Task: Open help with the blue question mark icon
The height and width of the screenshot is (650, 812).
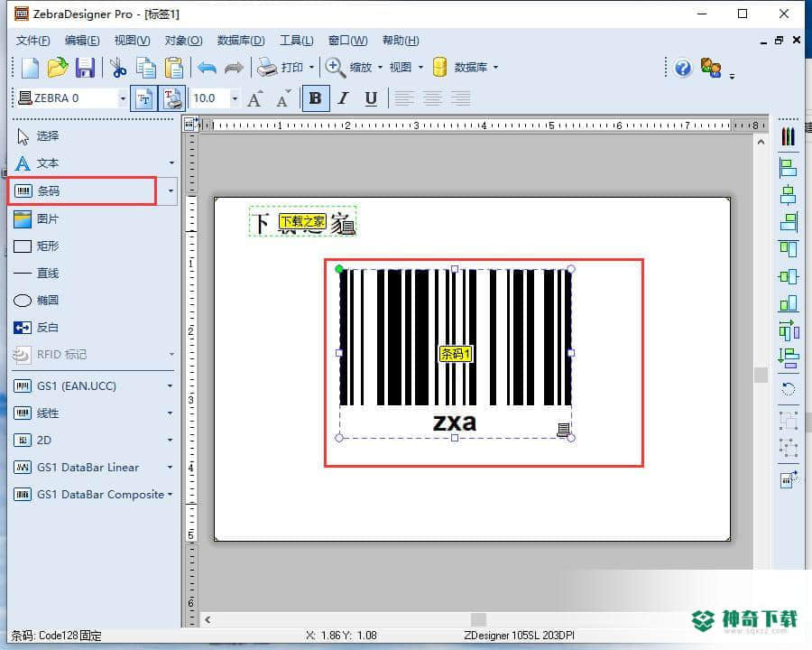Action: coord(683,68)
